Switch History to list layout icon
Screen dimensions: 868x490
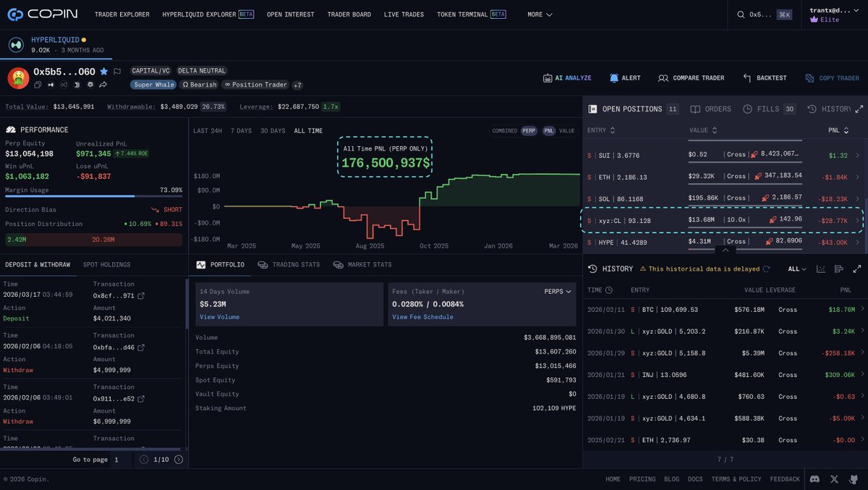tap(838, 269)
